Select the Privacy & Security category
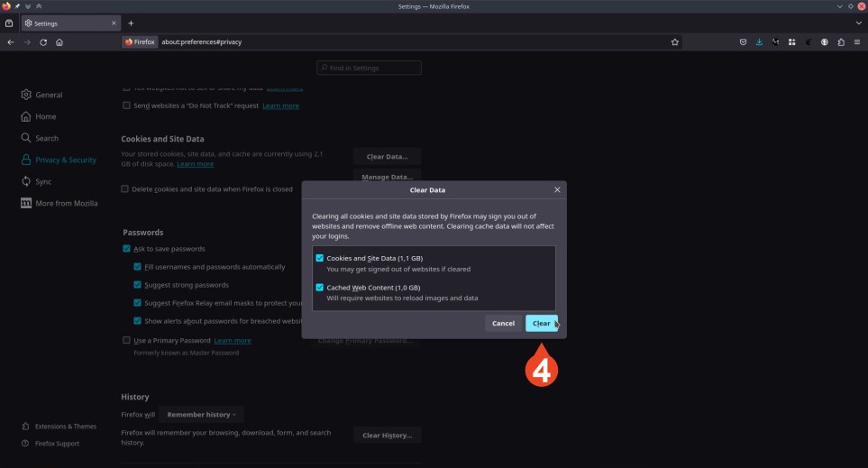The height and width of the screenshot is (468, 868). [65, 160]
